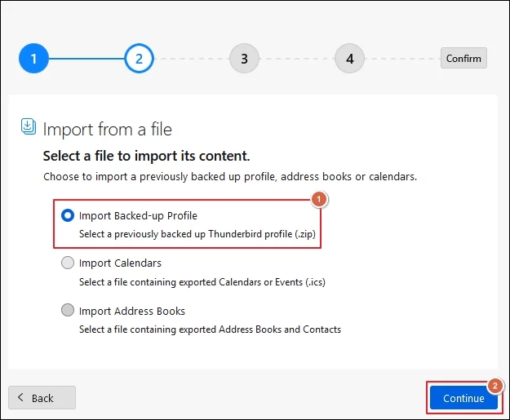Go back with the Back button
Image resolution: width=510 pixels, height=420 pixels.
(42, 397)
